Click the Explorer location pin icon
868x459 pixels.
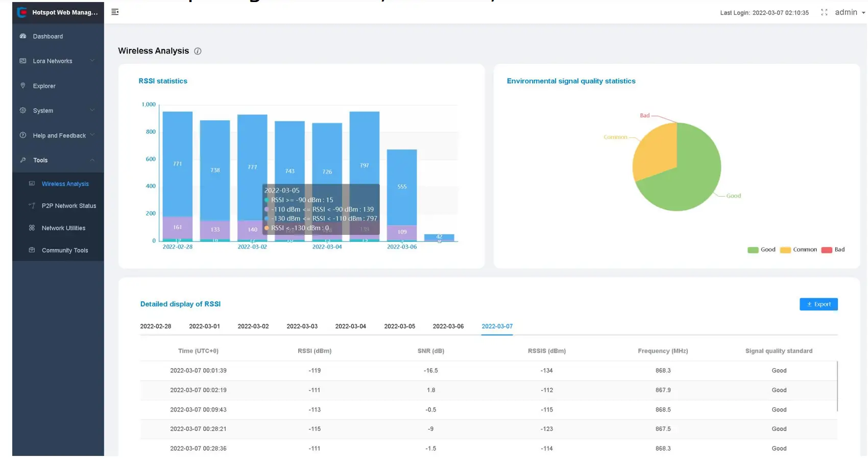tap(23, 86)
